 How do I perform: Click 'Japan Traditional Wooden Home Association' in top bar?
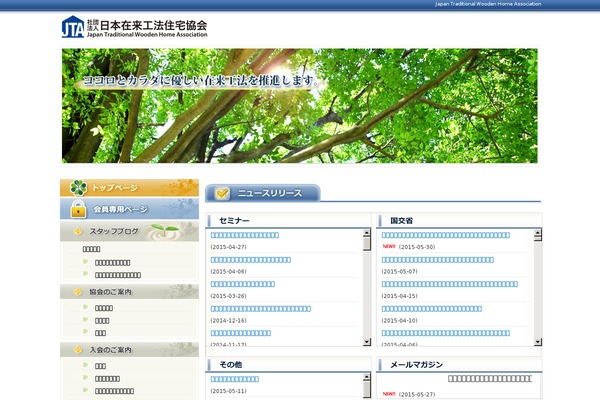488,4
